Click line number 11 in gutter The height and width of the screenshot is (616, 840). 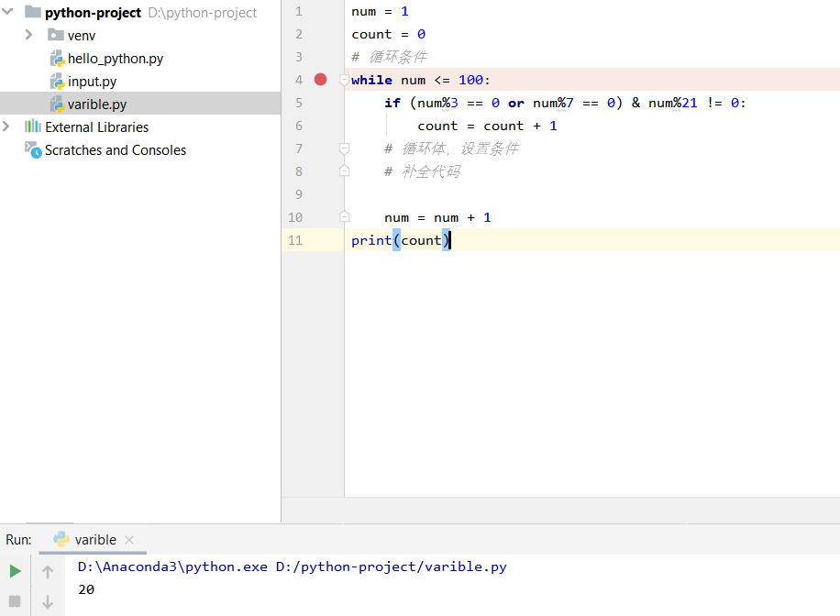coord(295,240)
